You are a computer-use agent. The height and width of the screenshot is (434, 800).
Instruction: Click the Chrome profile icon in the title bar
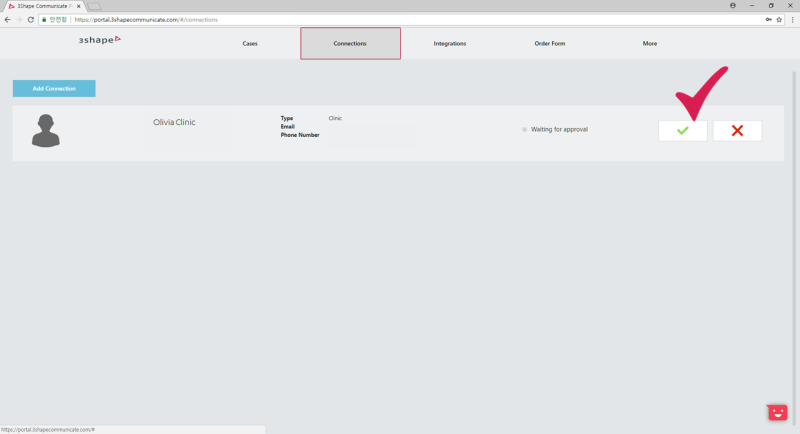tap(733, 6)
